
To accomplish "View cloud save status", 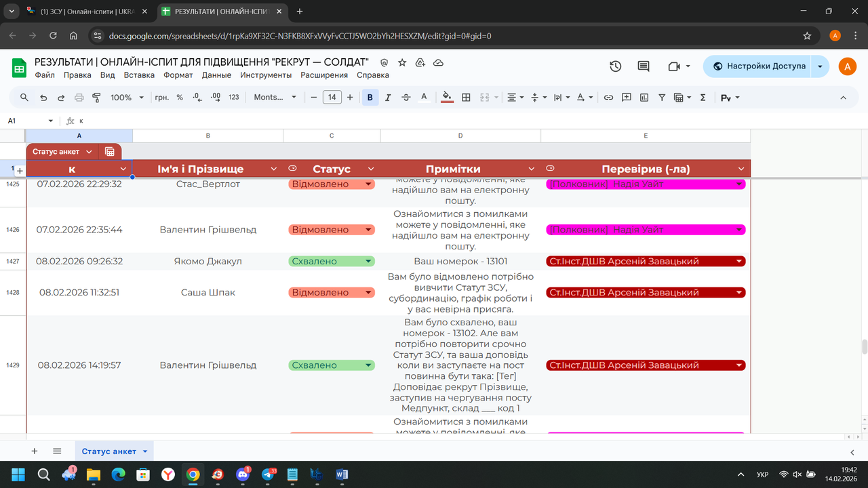I will [x=438, y=62].
